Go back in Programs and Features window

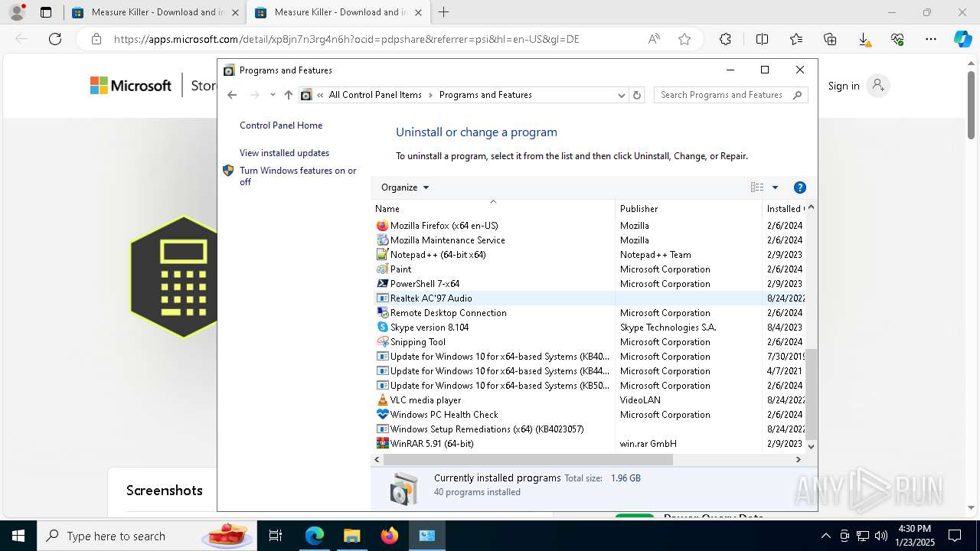pyautogui.click(x=232, y=95)
